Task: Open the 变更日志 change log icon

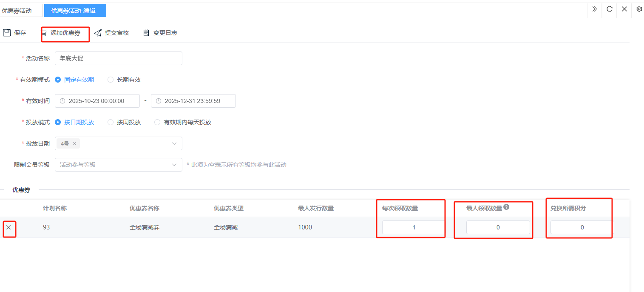Action: tap(146, 33)
